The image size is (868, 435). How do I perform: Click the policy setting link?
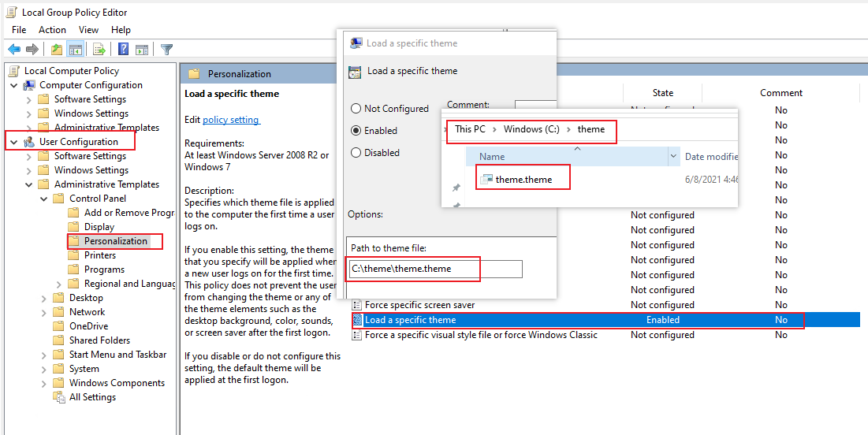pos(230,120)
